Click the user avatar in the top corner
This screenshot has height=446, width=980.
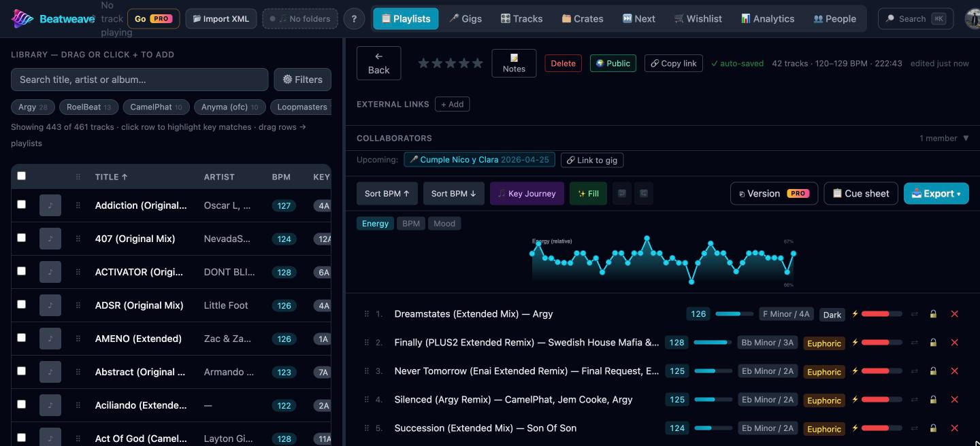click(x=973, y=19)
